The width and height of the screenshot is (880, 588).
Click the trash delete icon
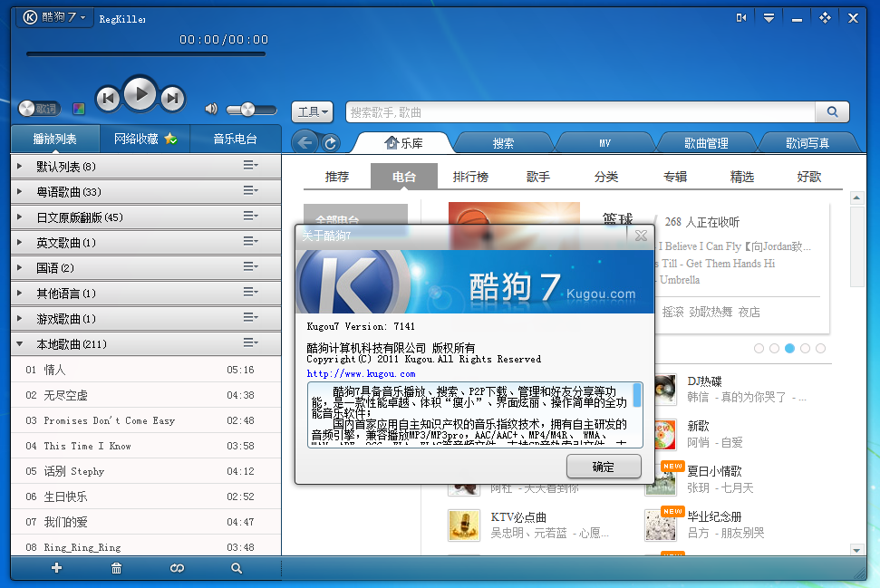pos(116,568)
